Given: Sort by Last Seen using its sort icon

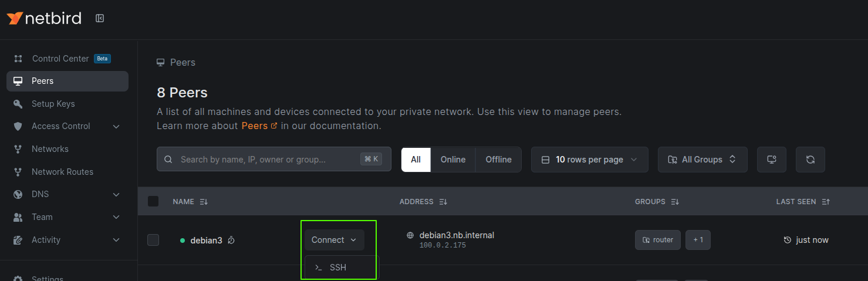Looking at the screenshot, I should click(x=826, y=202).
